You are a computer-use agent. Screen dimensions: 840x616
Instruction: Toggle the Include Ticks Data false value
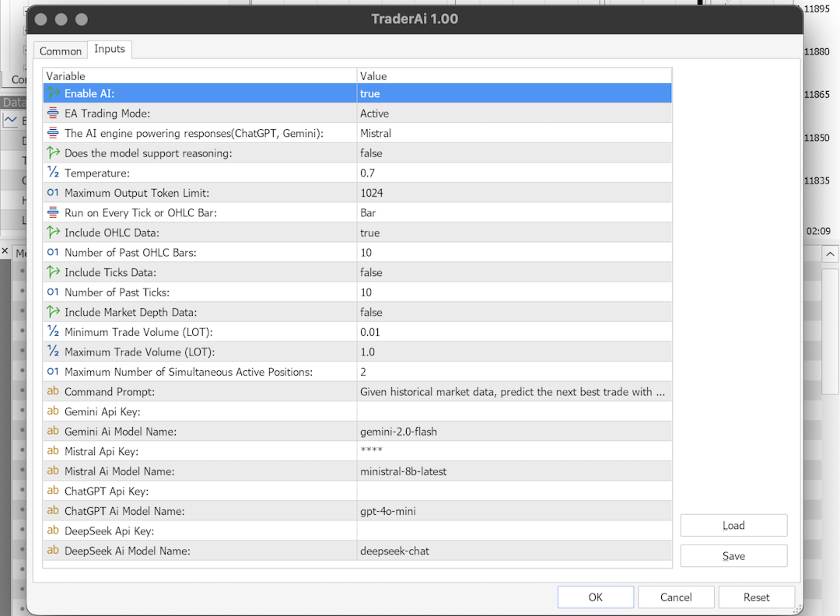[x=514, y=272]
